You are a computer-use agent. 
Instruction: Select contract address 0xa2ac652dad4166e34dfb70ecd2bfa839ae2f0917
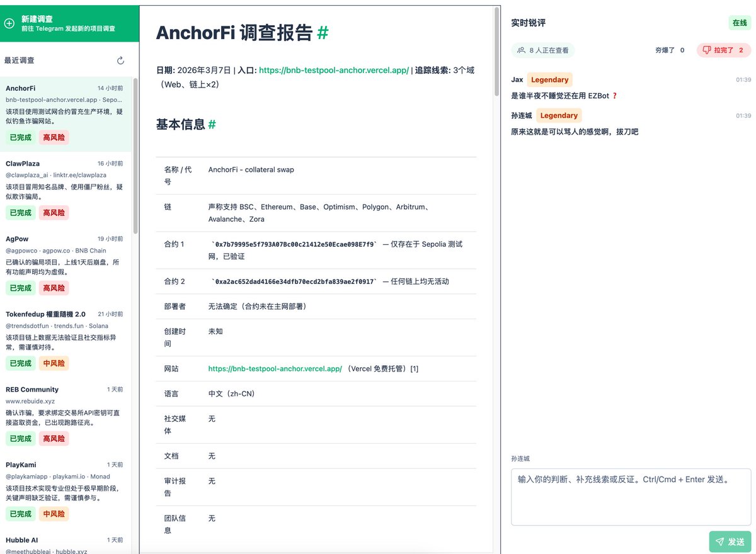pos(294,281)
